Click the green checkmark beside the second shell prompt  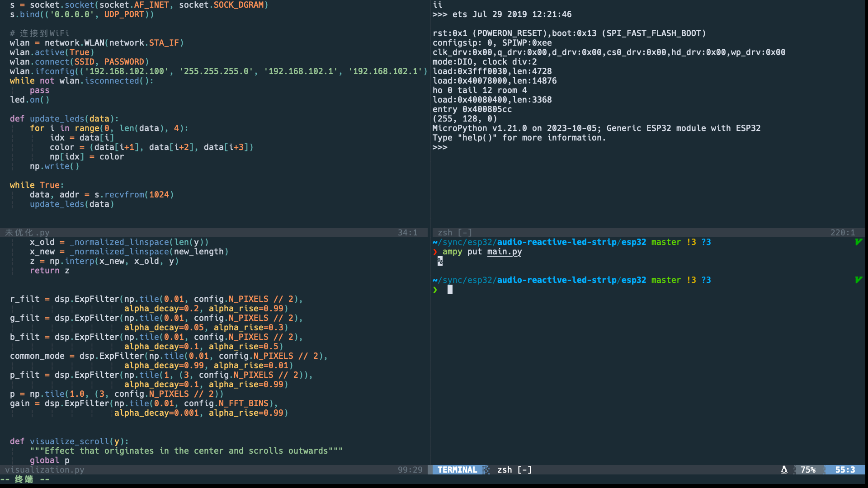coord(859,280)
